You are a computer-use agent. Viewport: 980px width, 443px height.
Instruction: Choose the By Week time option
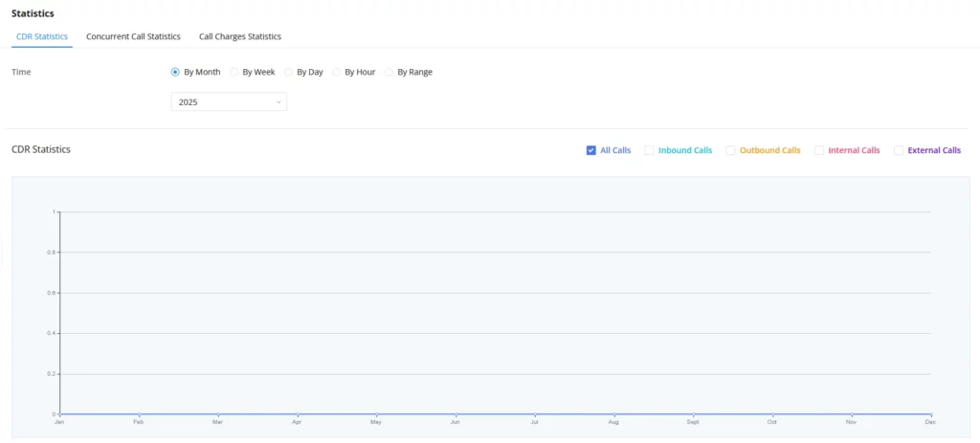234,72
